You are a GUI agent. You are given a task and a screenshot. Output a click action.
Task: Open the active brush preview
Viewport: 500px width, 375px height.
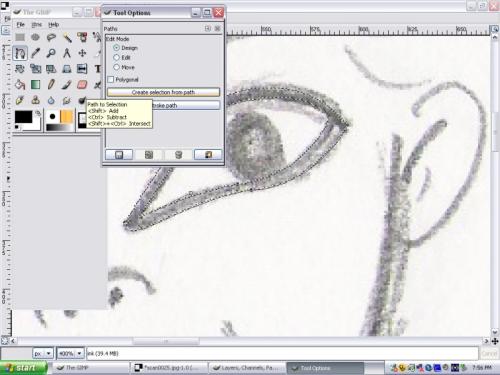(x=52, y=117)
